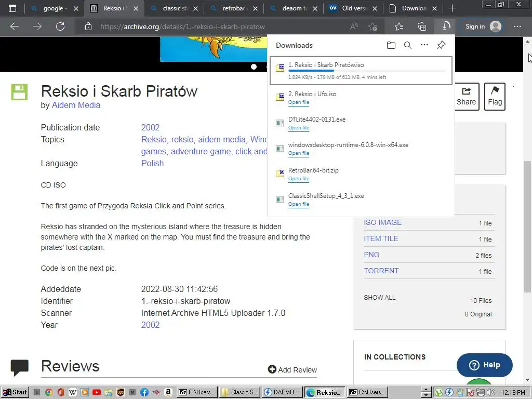Viewport: 532px width, 399px height.
Task: Search downloads with the magnifier icon
Action: [x=408, y=45]
